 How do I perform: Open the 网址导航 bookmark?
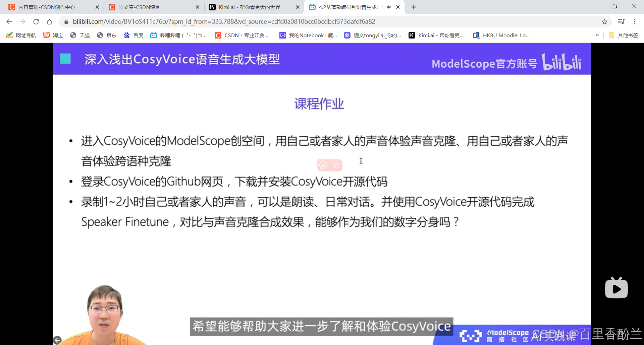point(21,35)
